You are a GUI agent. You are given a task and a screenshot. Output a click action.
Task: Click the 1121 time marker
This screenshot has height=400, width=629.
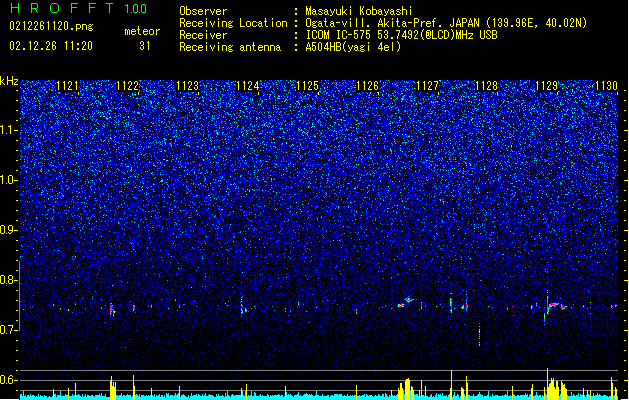[x=67, y=86]
